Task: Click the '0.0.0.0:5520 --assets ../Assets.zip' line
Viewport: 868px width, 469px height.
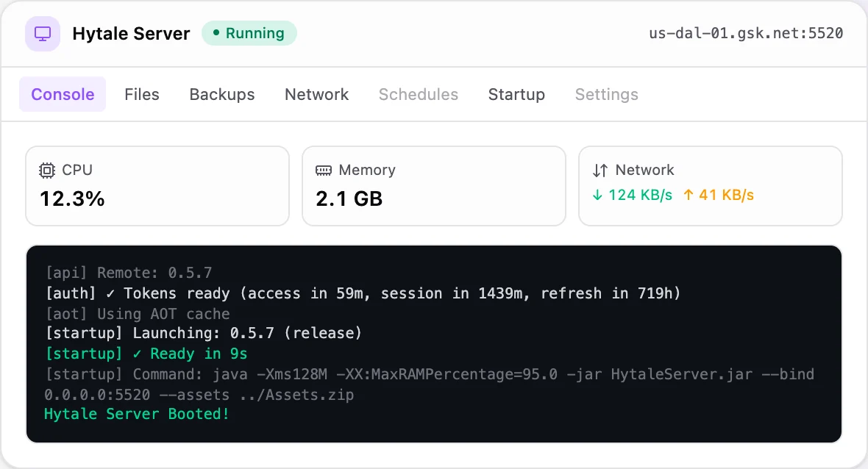Action: [x=199, y=395]
